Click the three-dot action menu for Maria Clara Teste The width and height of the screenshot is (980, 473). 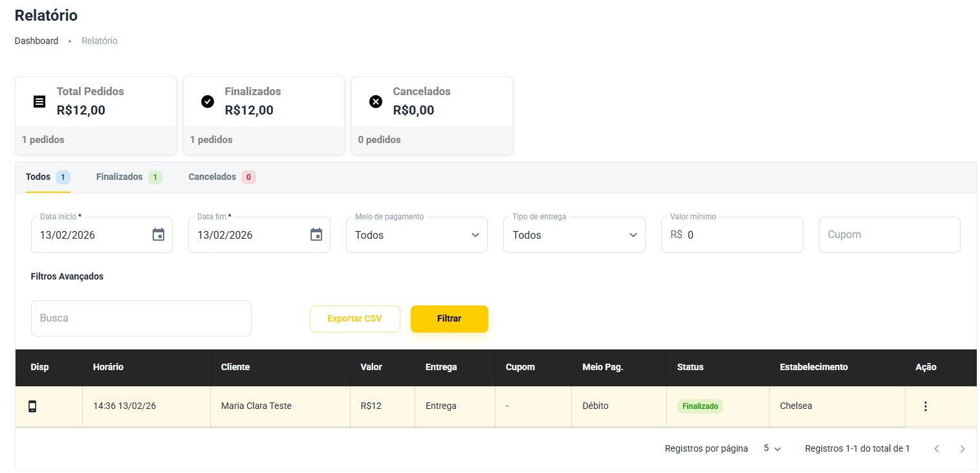(x=925, y=406)
